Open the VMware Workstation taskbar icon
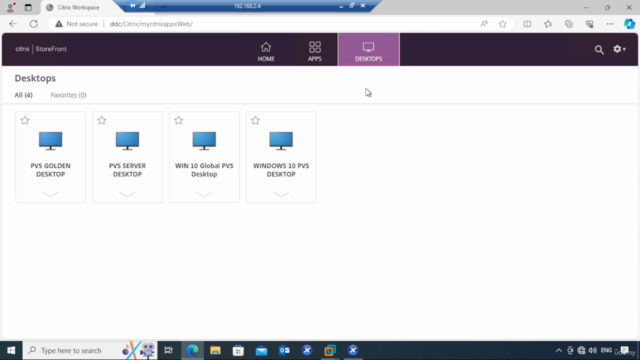640x360 pixels. click(x=330, y=350)
